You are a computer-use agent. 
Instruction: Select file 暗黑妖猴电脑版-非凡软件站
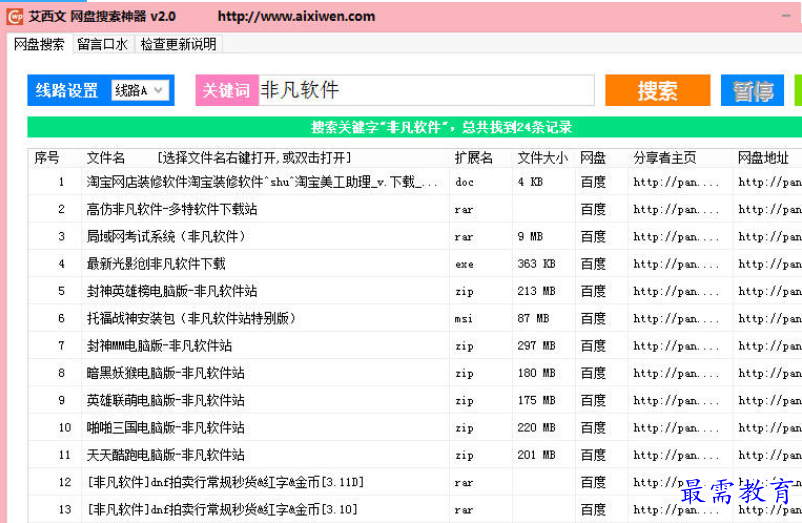pyautogui.click(x=165, y=373)
